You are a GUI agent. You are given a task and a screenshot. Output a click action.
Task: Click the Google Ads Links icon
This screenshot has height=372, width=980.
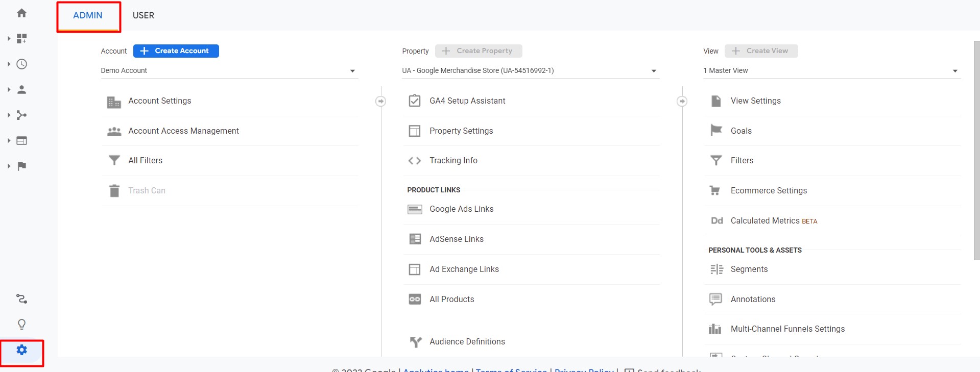click(x=415, y=209)
